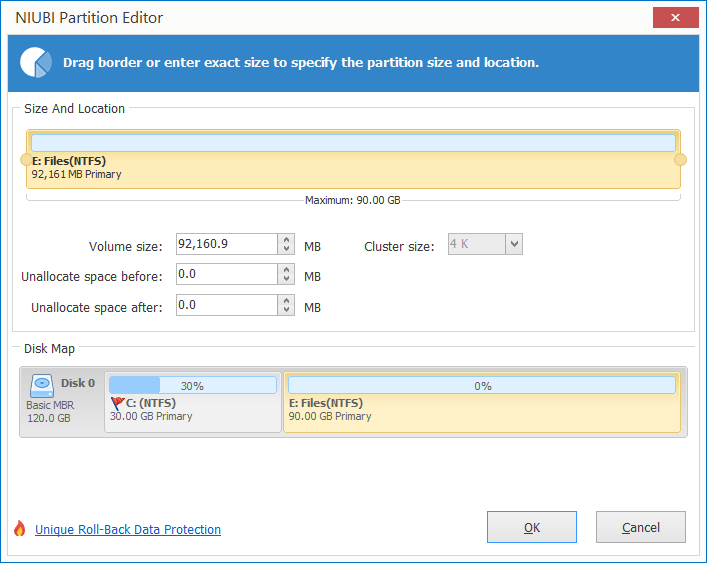Decrease Unallocate space before value
707x563 pixels.
286,279
